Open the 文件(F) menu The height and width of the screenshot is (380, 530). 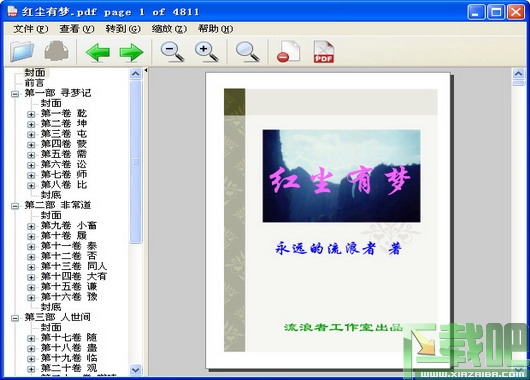pyautogui.click(x=31, y=29)
